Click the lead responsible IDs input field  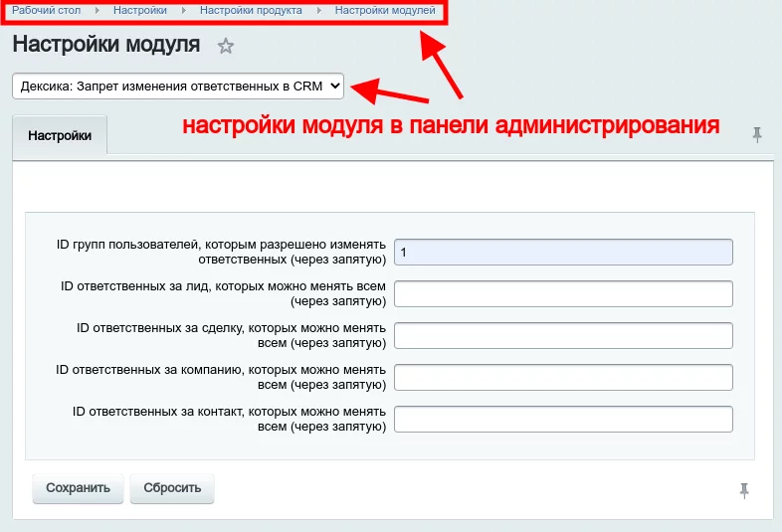pyautogui.click(x=563, y=294)
